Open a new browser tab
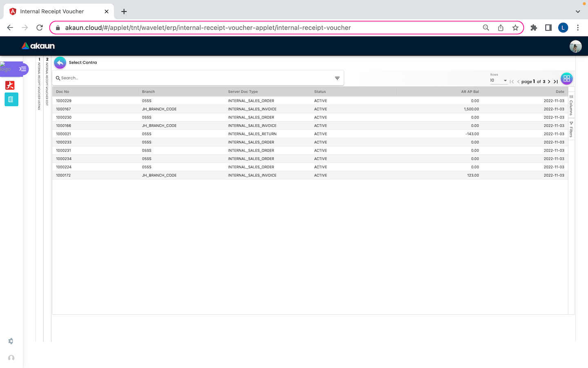This screenshot has height=368, width=588. (124, 11)
